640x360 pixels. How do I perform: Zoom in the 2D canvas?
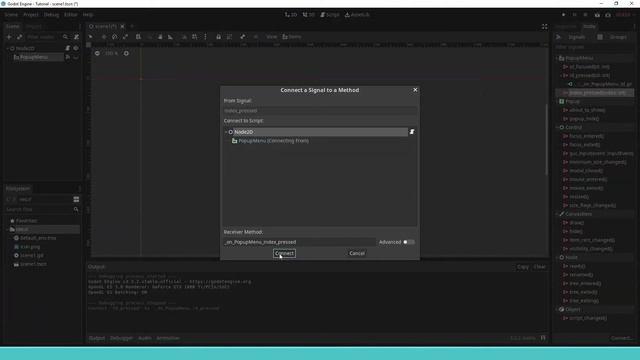[126, 53]
